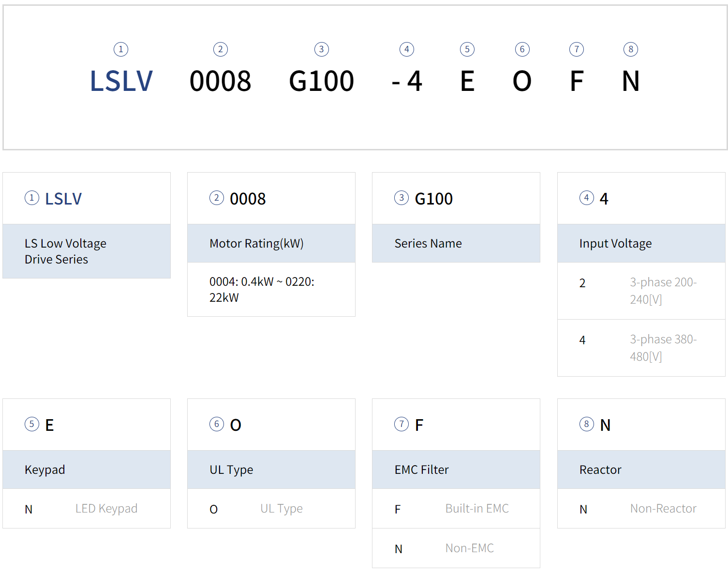Select the 3-phase 200-240[V] option row
This screenshot has height=572, width=728.
click(x=641, y=291)
